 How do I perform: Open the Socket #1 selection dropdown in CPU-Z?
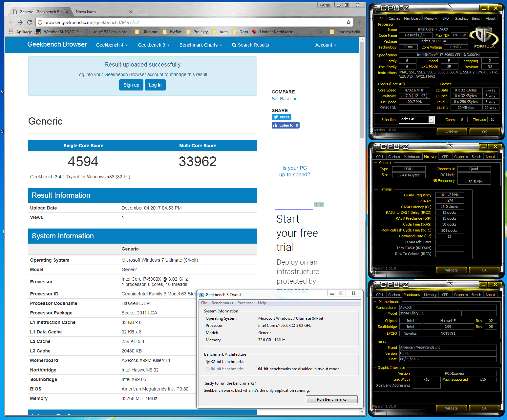click(432, 120)
